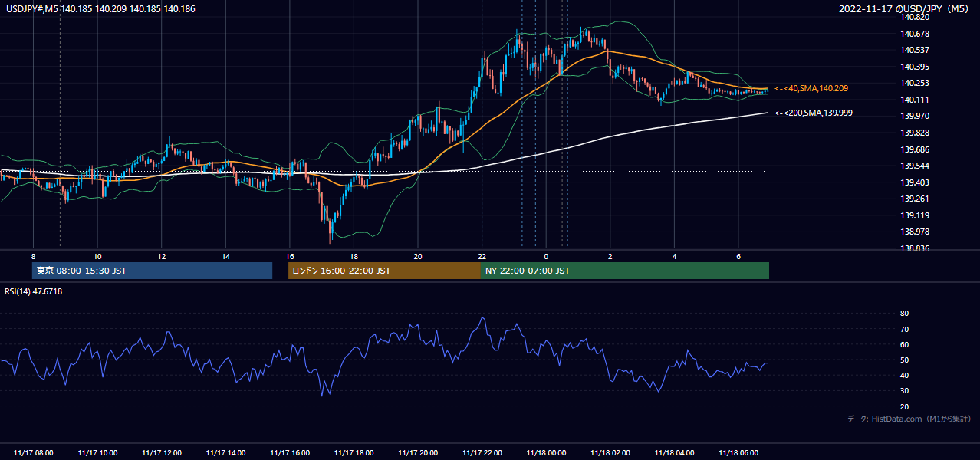Click the 11/18 04:00 bottom time label
Image resolution: width=980 pixels, height=460 pixels.
point(674,453)
